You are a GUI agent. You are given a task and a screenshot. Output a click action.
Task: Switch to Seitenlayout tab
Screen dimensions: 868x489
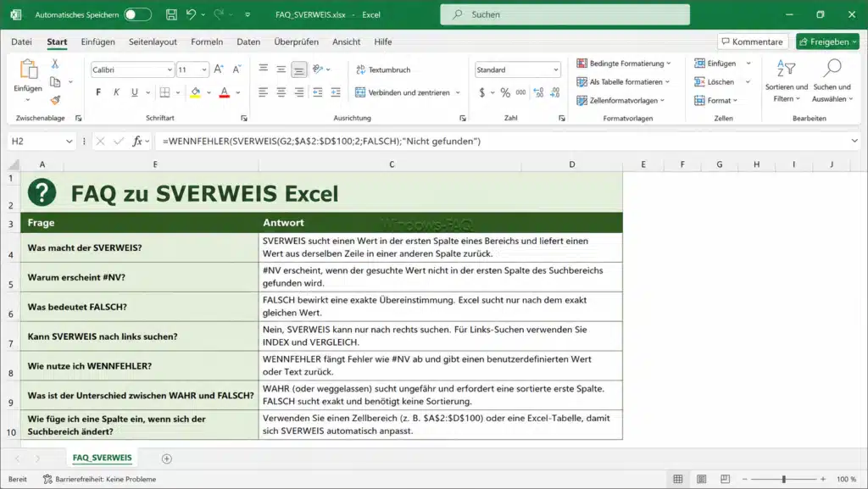[x=153, y=42]
